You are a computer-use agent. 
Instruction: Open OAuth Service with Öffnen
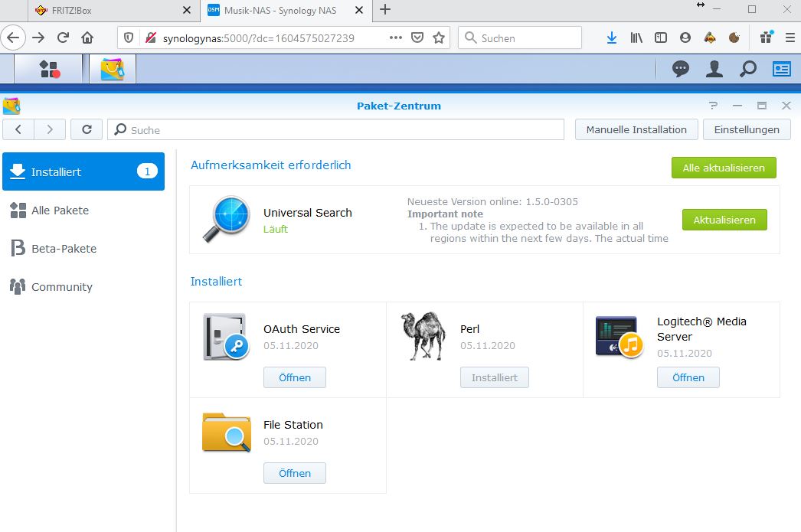pos(294,378)
